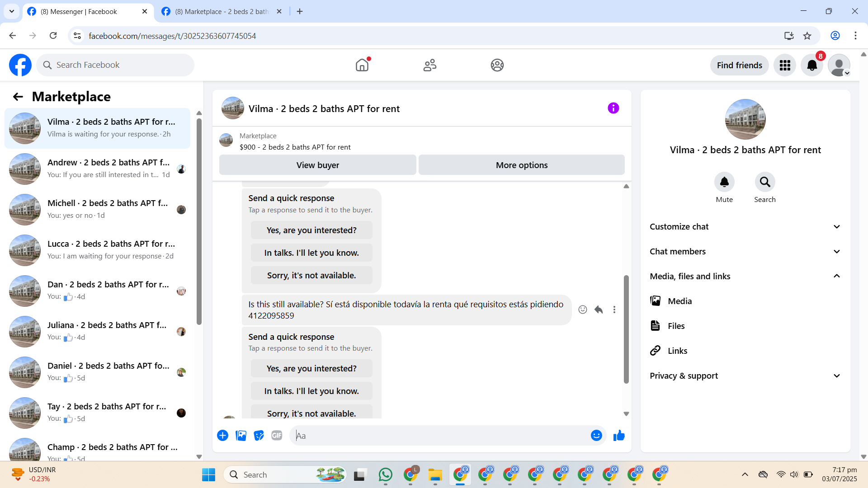868x488 pixels.
Task: Open the Facebook notifications bell
Action: coord(812,66)
